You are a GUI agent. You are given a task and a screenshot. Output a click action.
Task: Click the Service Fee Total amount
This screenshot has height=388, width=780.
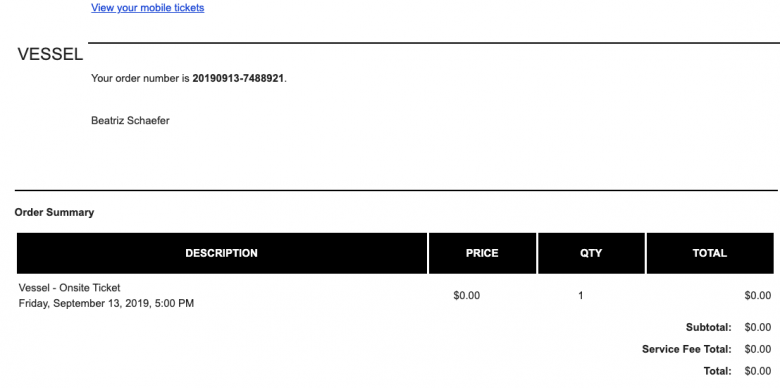point(758,349)
